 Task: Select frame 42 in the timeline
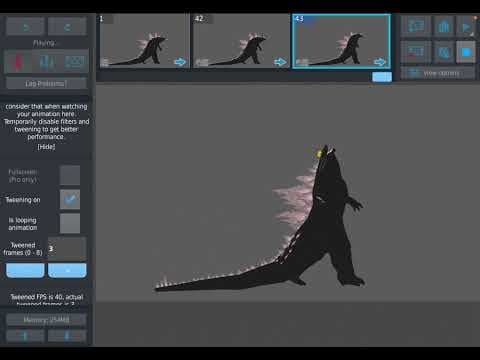tap(241, 41)
